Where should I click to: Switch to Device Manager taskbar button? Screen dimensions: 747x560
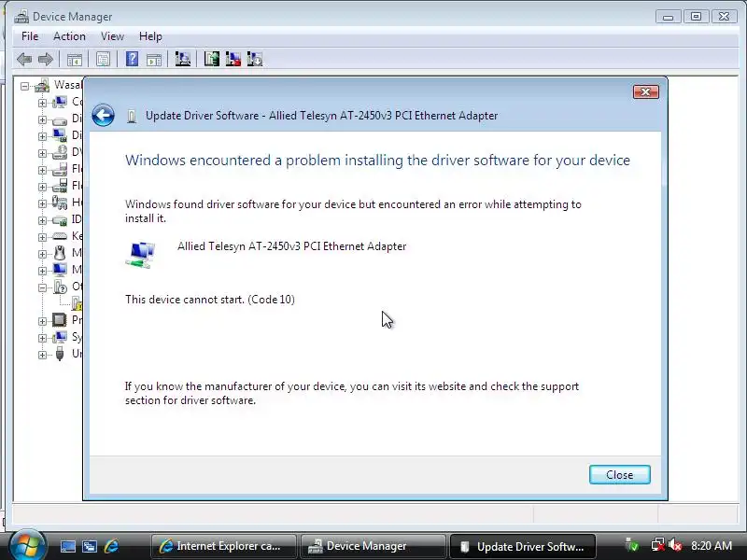[x=373, y=546]
